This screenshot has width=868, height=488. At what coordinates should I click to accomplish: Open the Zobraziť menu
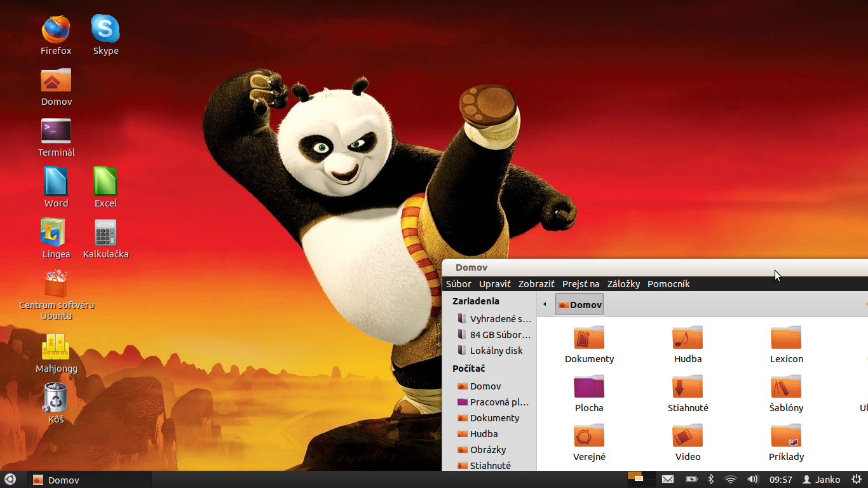[536, 284]
